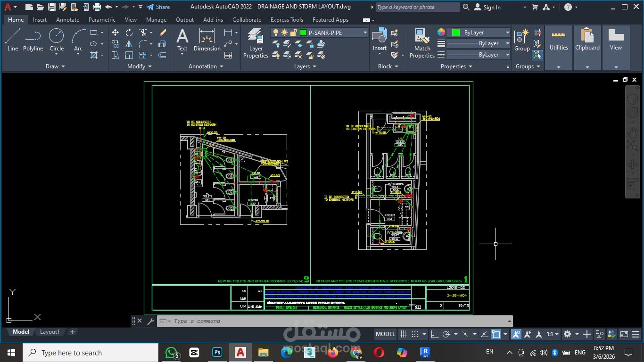Open Layer Properties manager

point(256,43)
